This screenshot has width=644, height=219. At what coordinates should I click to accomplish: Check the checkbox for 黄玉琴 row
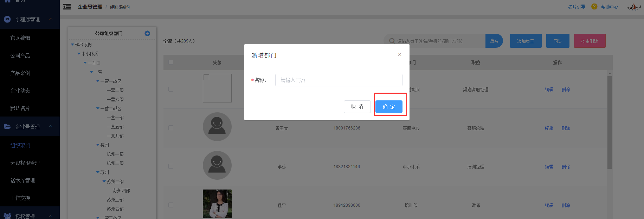[x=171, y=128]
